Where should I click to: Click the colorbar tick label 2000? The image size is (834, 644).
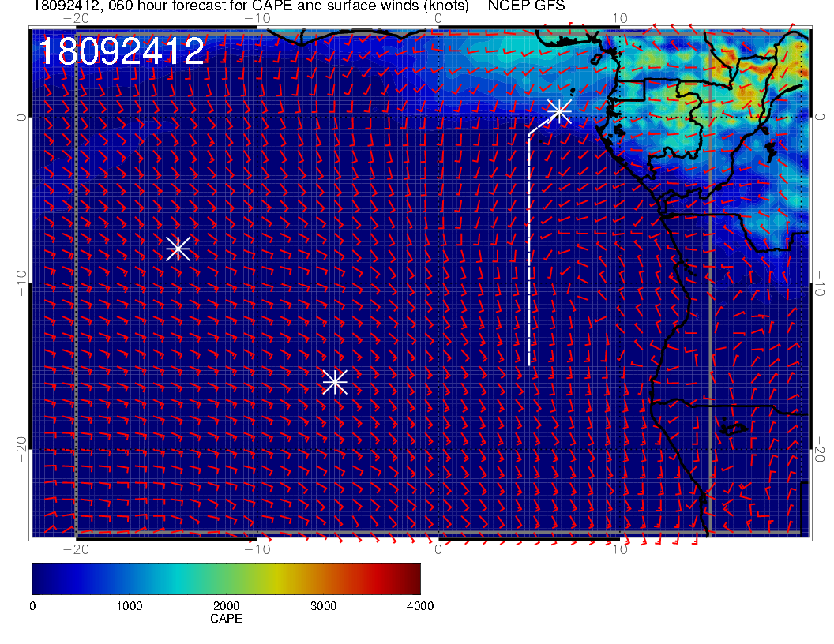(x=226, y=606)
